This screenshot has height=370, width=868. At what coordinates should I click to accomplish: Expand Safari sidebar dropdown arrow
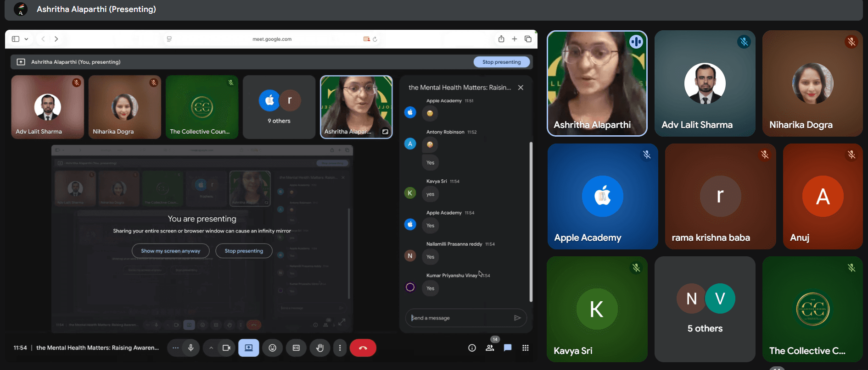(x=26, y=39)
